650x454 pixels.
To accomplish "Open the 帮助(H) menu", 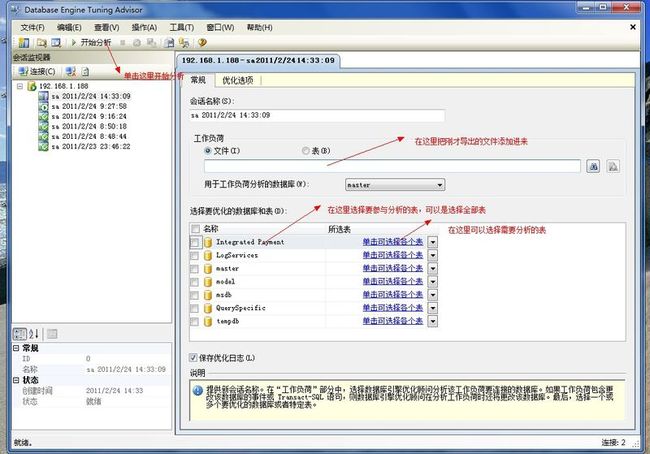I will click(x=260, y=28).
